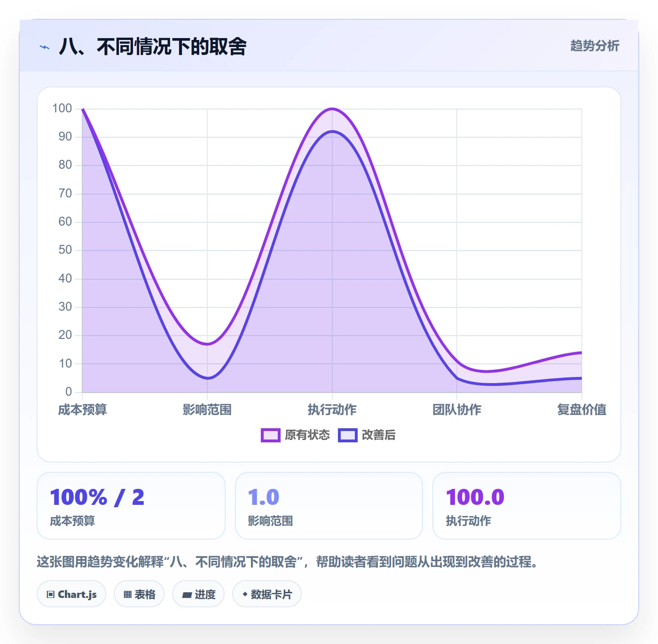Click the square icon in Chart.js chip

[51, 595]
